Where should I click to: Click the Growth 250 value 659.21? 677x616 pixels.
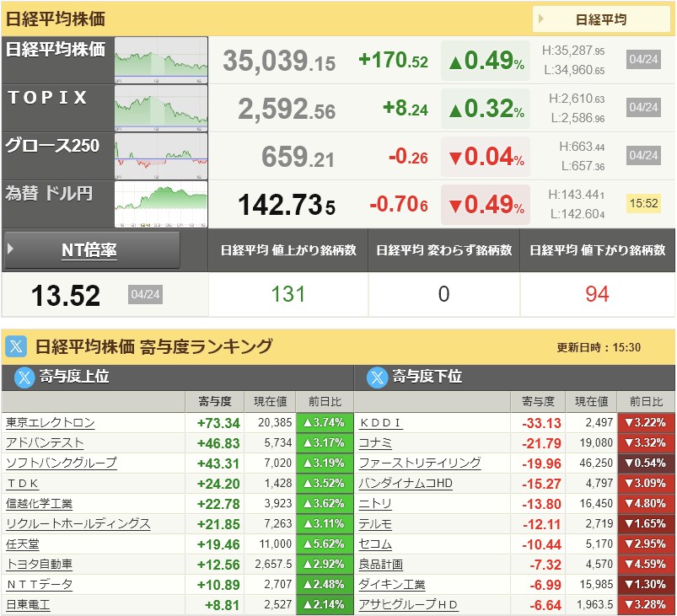(298, 157)
